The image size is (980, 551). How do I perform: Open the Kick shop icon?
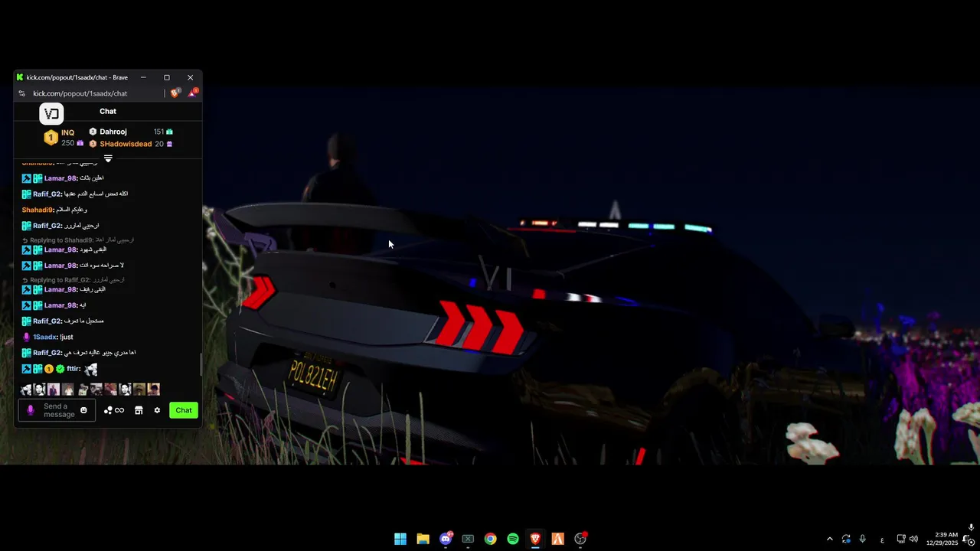coord(139,410)
